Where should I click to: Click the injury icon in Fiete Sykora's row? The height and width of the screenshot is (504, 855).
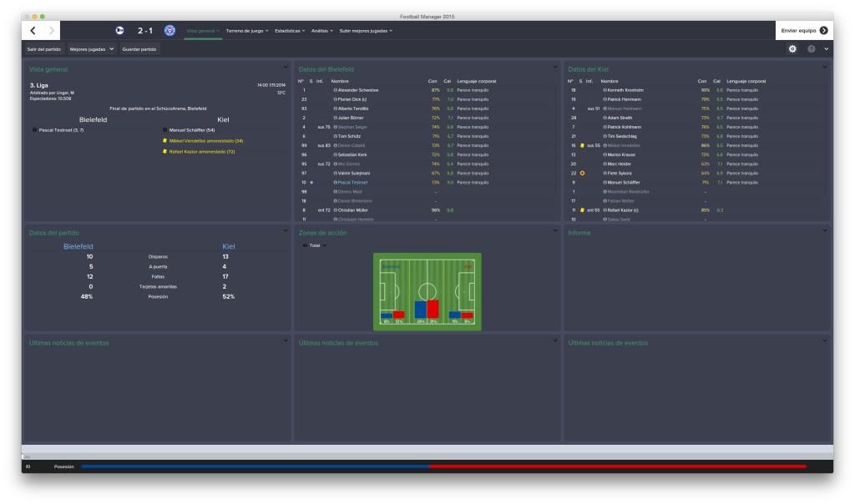[x=582, y=174]
